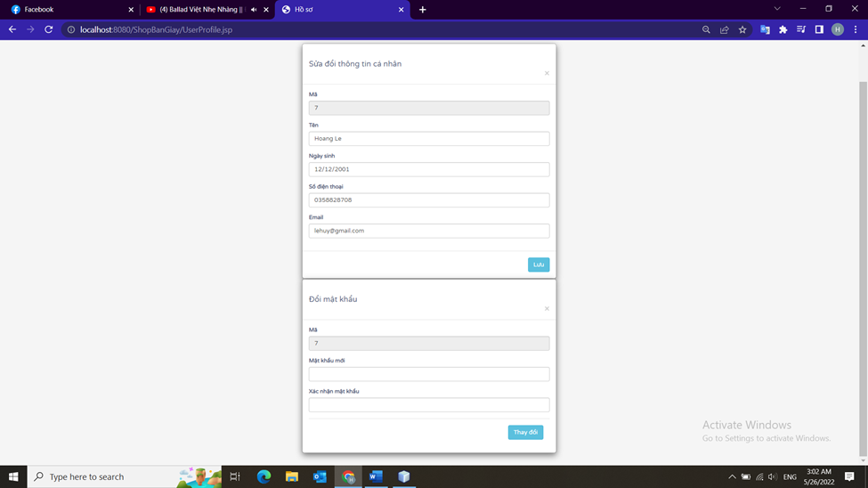Screen dimensions: 868x488
Task: Click the Mã field in Đổi mật khẩu form
Action: point(429,344)
